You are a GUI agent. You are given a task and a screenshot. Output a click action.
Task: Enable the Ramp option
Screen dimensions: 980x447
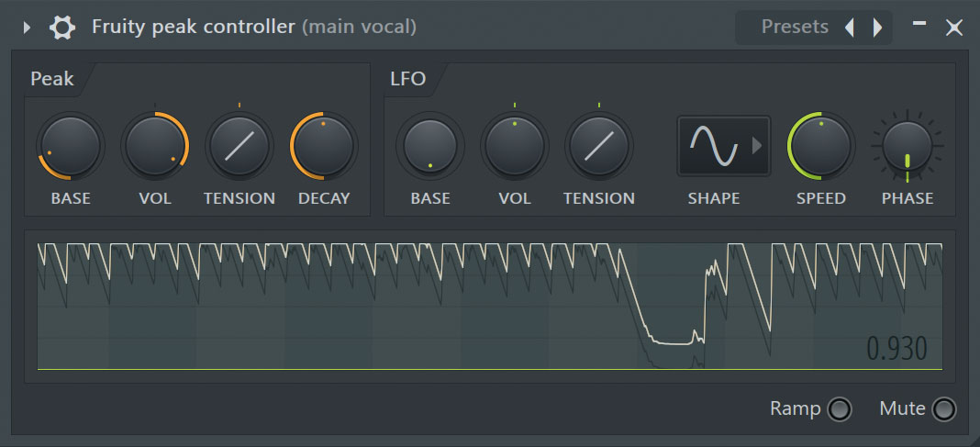tap(840, 409)
